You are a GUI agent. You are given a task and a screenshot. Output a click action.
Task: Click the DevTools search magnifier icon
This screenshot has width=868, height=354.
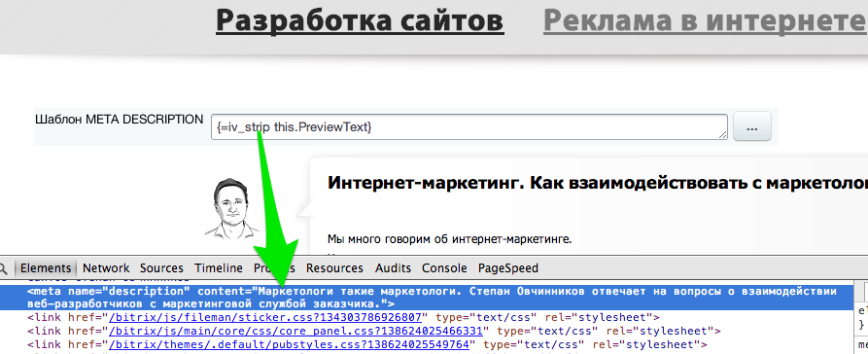tap(3, 268)
